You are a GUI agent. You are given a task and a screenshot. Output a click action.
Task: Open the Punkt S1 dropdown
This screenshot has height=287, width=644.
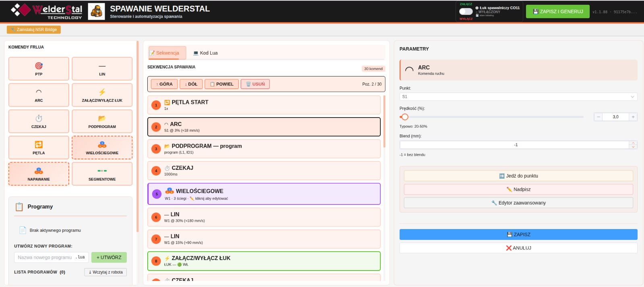pyautogui.click(x=518, y=97)
